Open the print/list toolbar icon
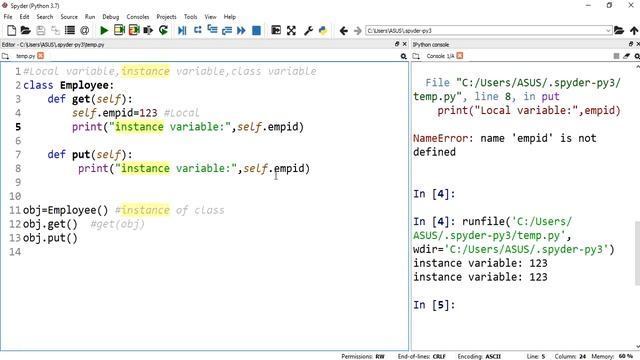This screenshot has height=360, width=640. [70, 30]
